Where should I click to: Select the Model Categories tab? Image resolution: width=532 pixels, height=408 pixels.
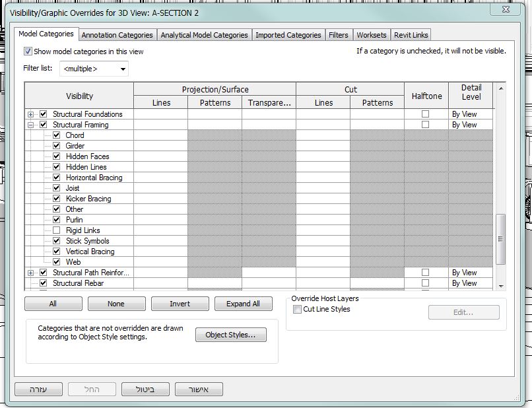[x=46, y=34]
